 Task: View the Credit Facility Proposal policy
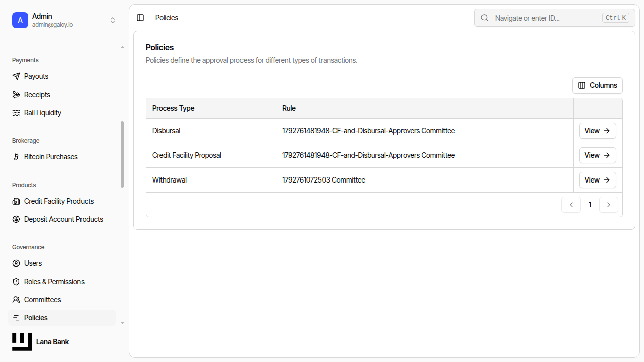(597, 155)
